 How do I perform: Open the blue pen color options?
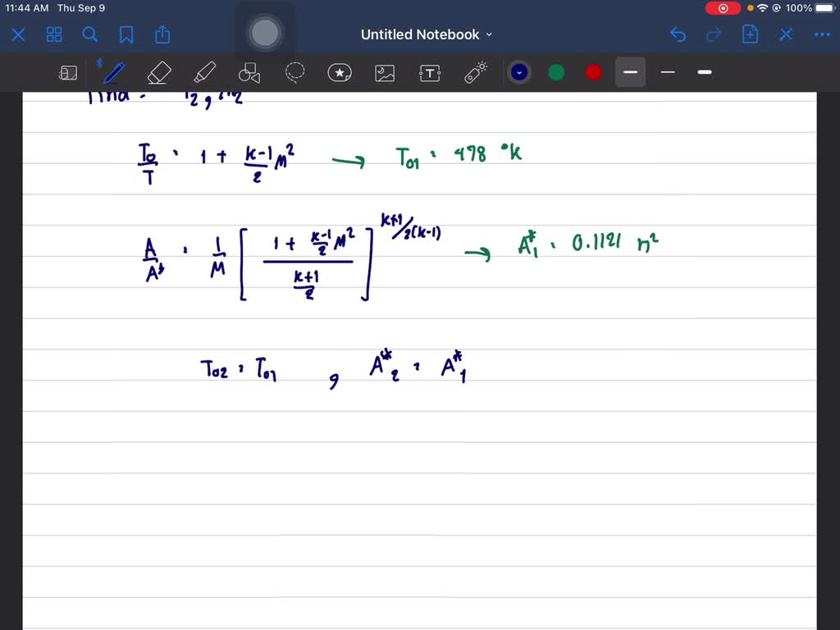pyautogui.click(x=518, y=72)
